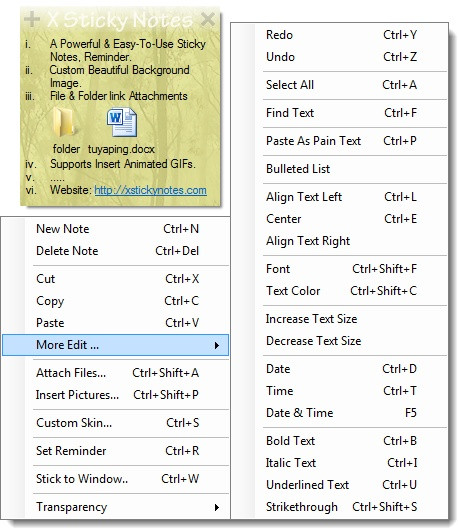The height and width of the screenshot is (529, 458).
Task: Open the tuyaping.docx Word file icon
Action: tap(122, 122)
